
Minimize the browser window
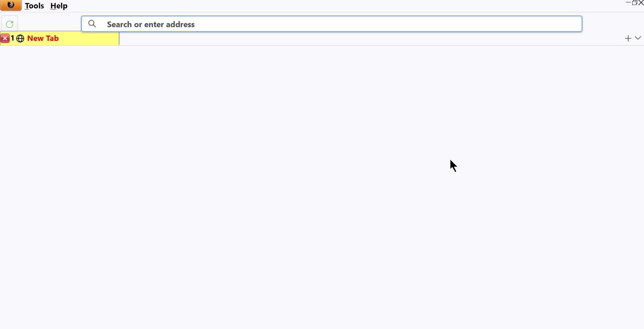click(629, 3)
